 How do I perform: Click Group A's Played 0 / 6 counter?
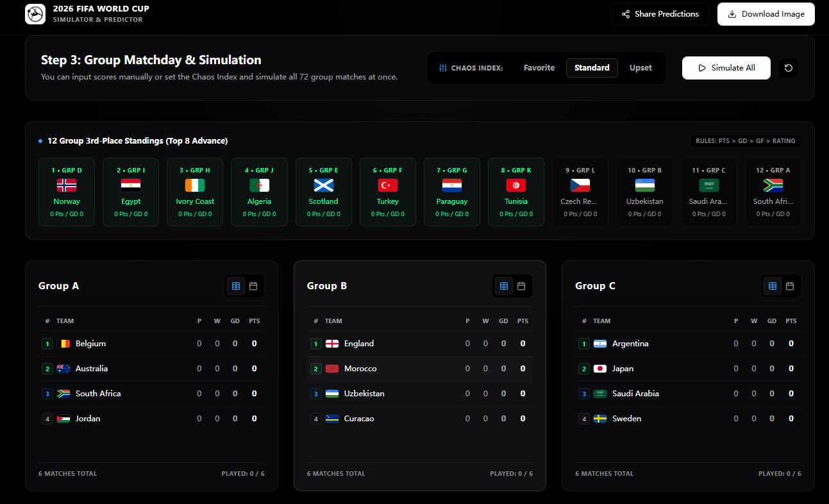[243, 474]
